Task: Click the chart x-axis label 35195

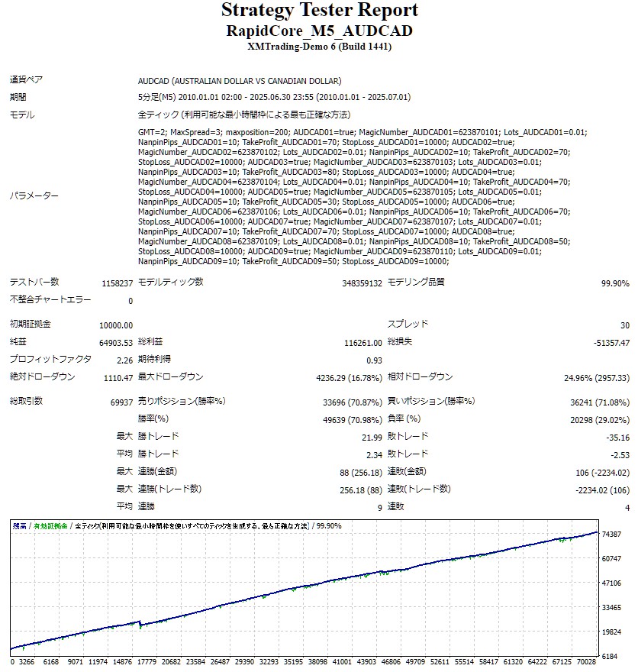Action: (293, 662)
